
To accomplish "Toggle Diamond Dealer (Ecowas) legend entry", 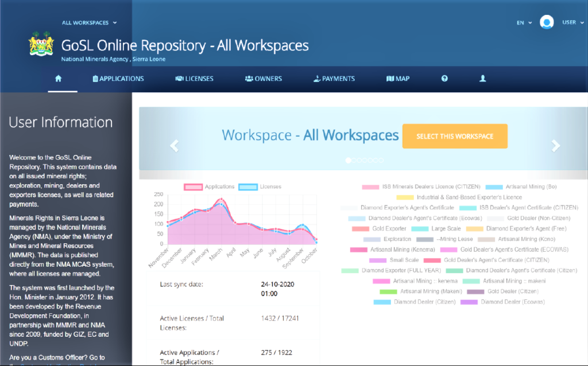I will point(502,302).
